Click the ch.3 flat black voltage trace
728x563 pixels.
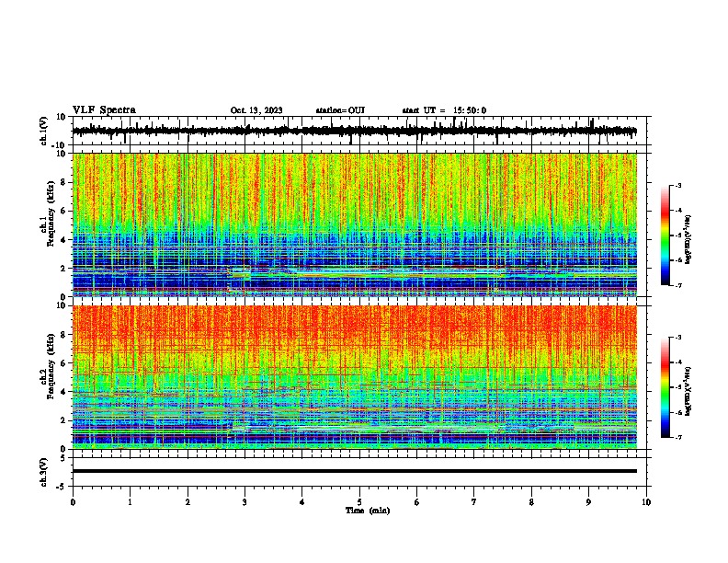[x=354, y=471]
